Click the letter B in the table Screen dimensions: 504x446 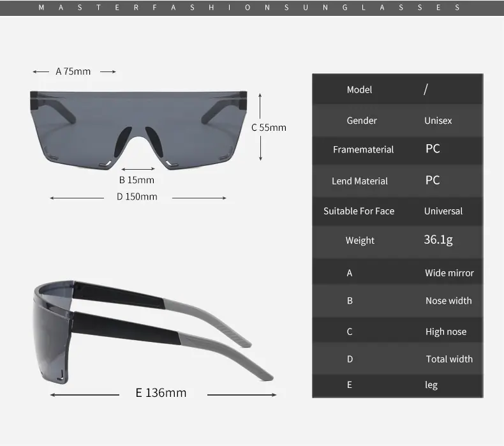coord(350,301)
